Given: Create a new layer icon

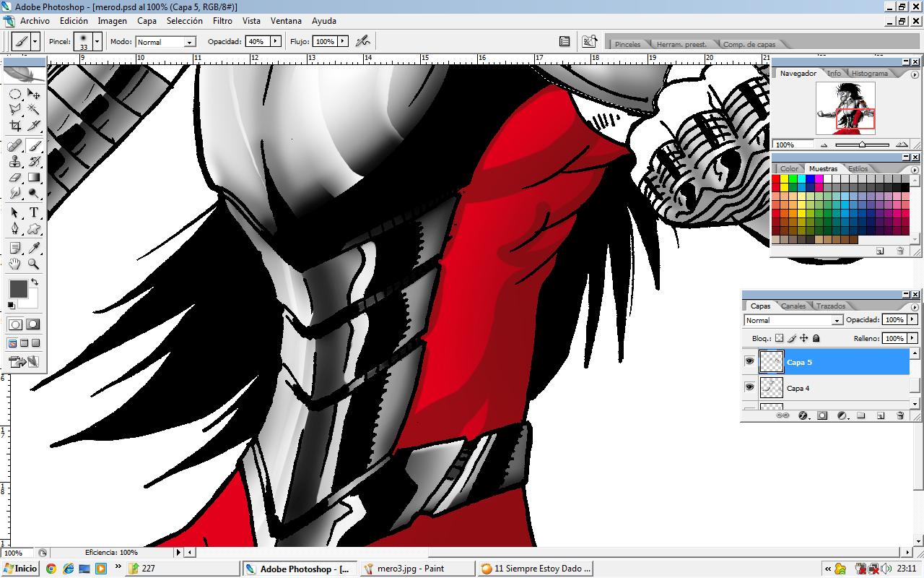Looking at the screenshot, I should 881,415.
